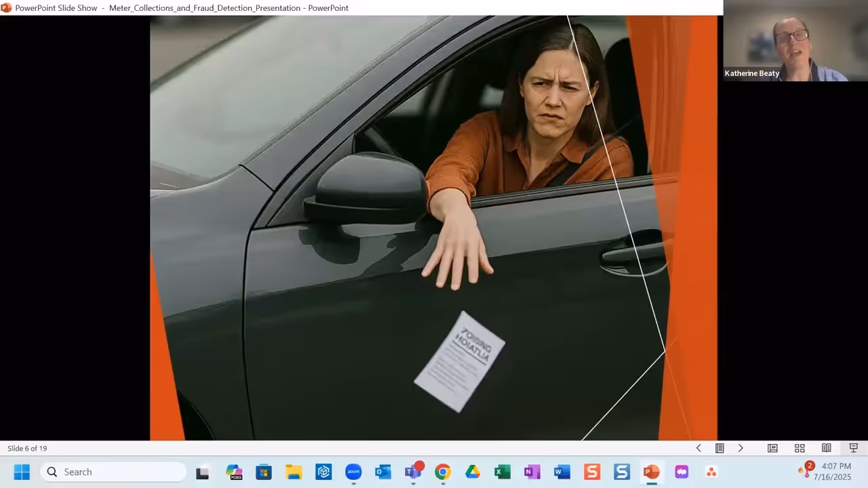Click the slide image to advance
This screenshot has width=868, height=488.
click(433, 228)
